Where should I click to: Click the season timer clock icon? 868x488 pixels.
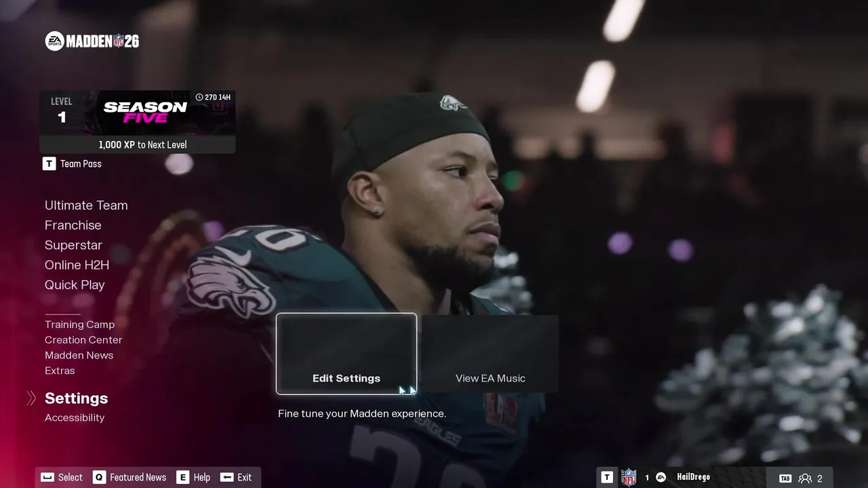click(x=199, y=98)
